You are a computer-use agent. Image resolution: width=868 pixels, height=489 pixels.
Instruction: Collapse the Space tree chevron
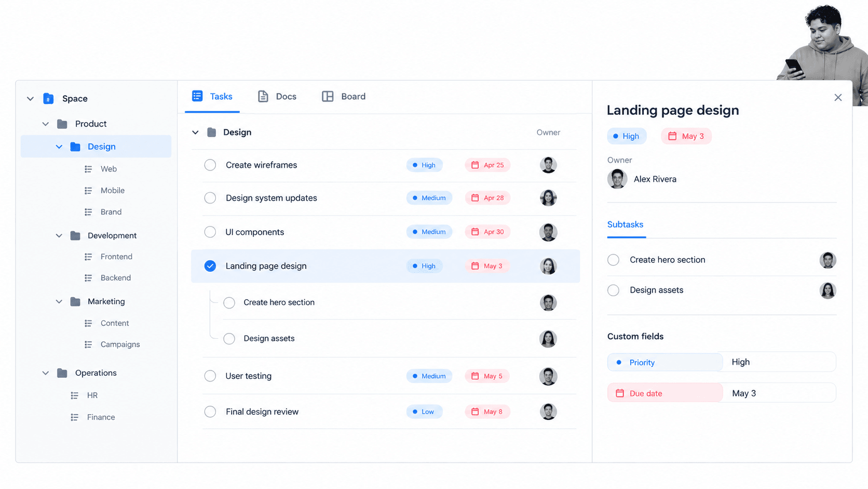pyautogui.click(x=31, y=99)
